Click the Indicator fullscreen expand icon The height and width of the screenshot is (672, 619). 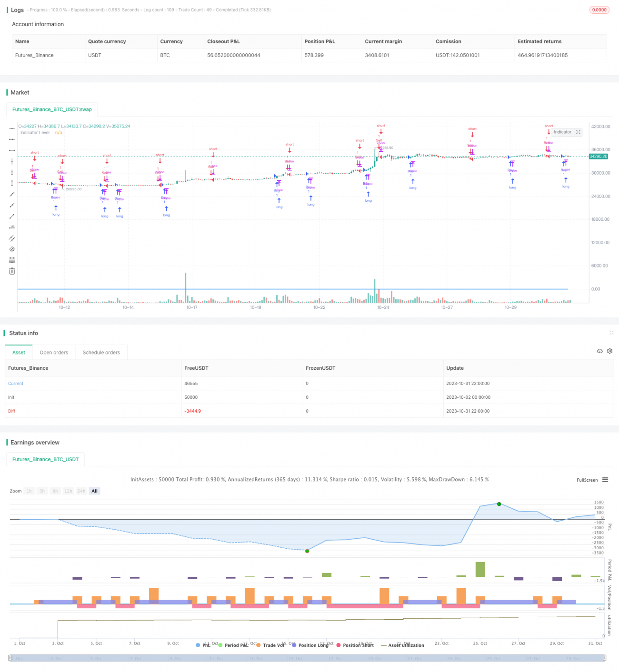[x=578, y=132]
